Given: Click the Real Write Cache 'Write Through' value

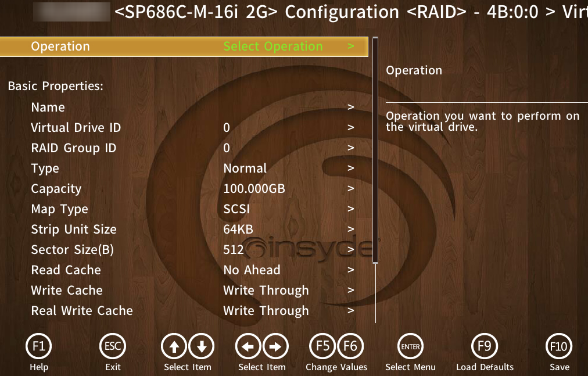Looking at the screenshot, I should click(266, 311).
